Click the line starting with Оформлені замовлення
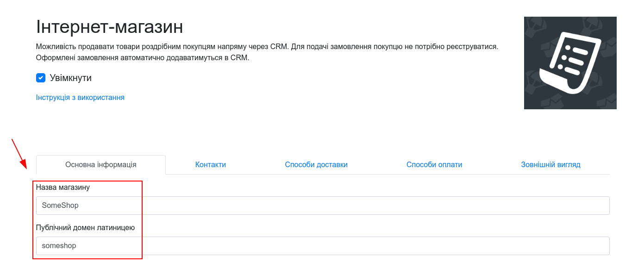This screenshot has height=263, width=644. point(143,58)
